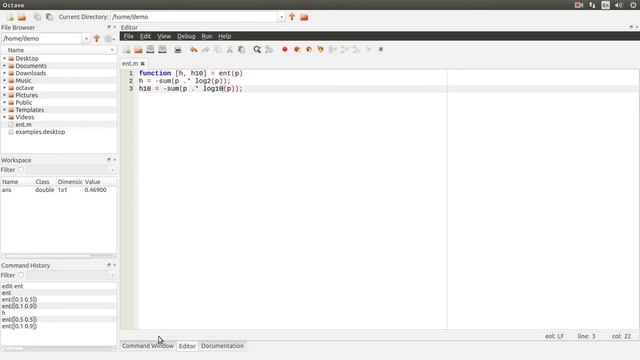Copy selection using editor toolbar

[x=218, y=49]
